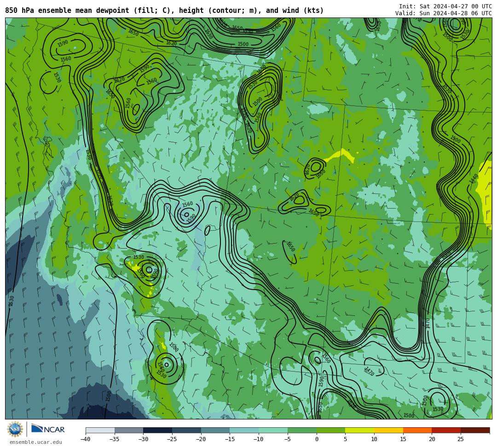
Task: Click the lightest gray -40 to -35 swatch
Action: coord(100,430)
